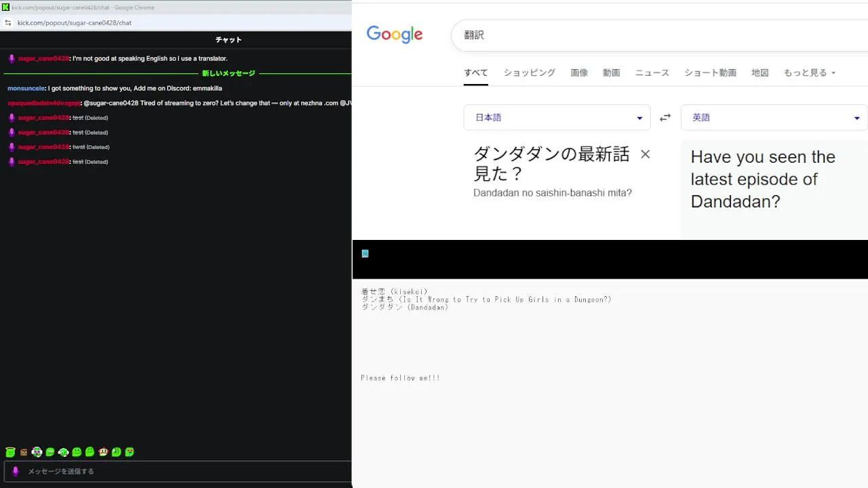The image size is (868, 488).
Task: Switch to the 地図 tab
Action: tap(760, 73)
